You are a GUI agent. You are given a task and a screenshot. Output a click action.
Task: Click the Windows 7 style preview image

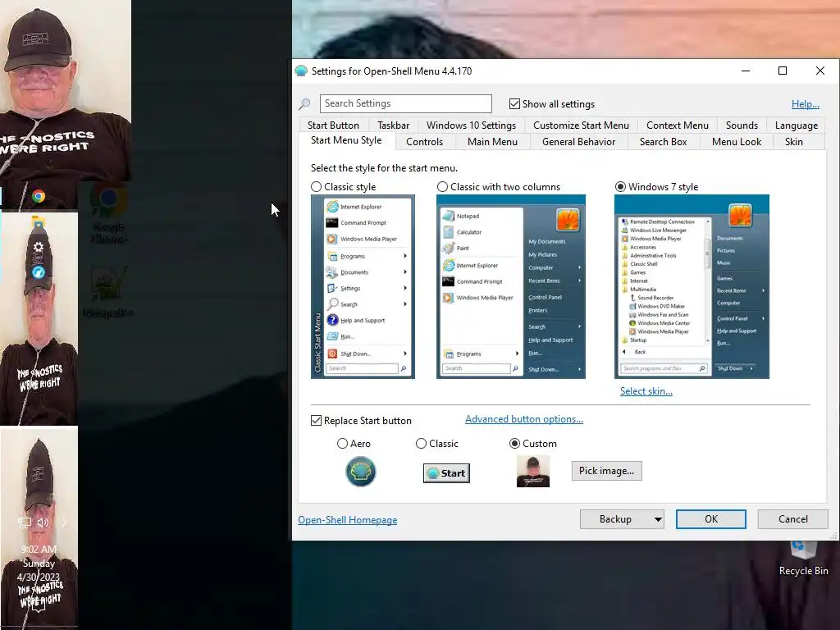coord(692,286)
